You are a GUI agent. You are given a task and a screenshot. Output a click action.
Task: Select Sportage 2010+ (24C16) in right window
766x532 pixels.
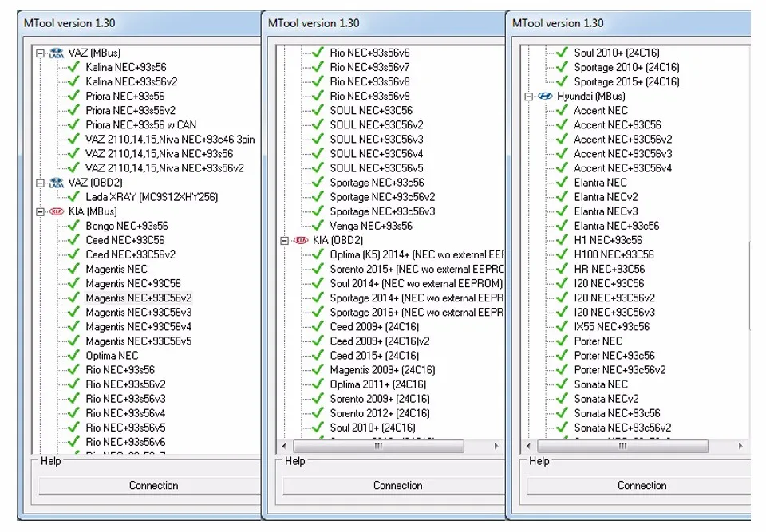(x=627, y=67)
